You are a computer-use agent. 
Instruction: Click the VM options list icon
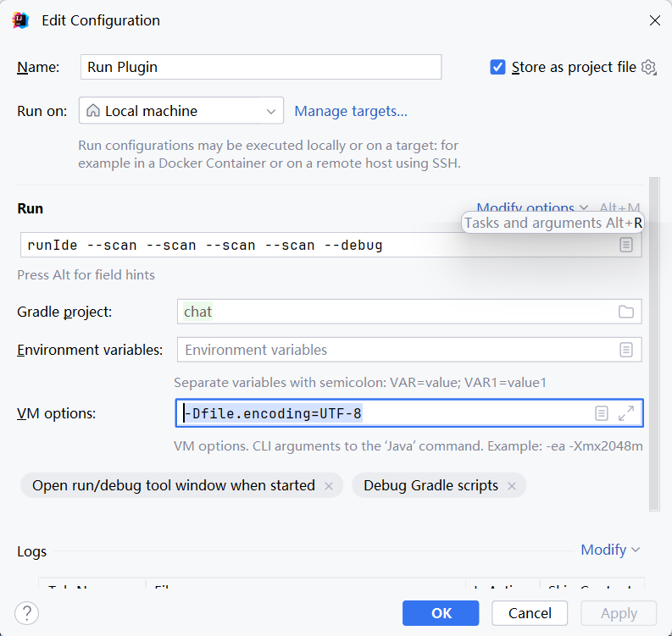point(601,413)
